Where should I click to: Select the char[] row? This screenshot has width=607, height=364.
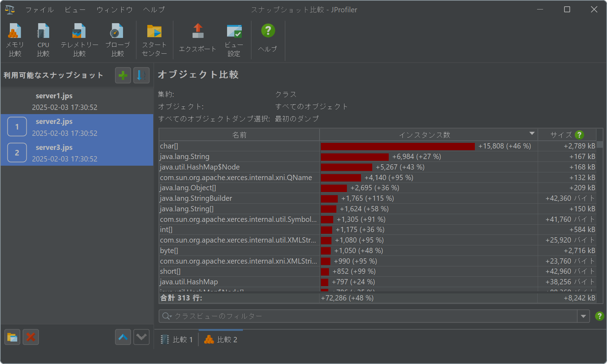click(x=378, y=146)
